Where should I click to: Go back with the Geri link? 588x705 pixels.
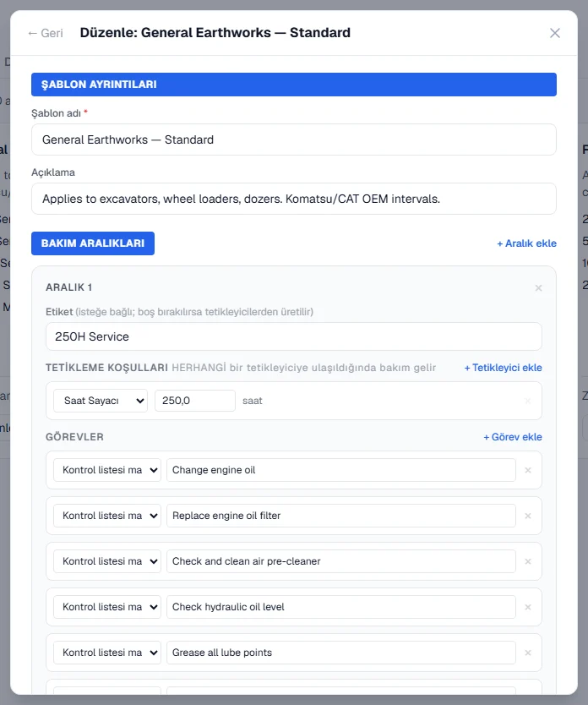coord(46,33)
